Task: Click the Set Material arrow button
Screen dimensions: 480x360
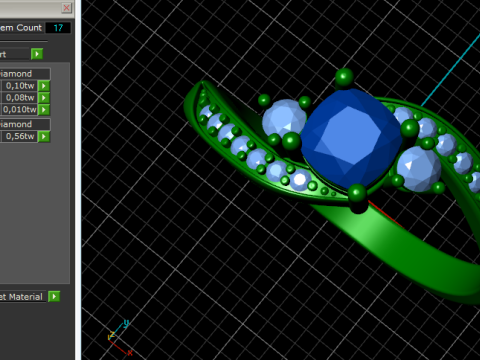Action: pos(54,296)
